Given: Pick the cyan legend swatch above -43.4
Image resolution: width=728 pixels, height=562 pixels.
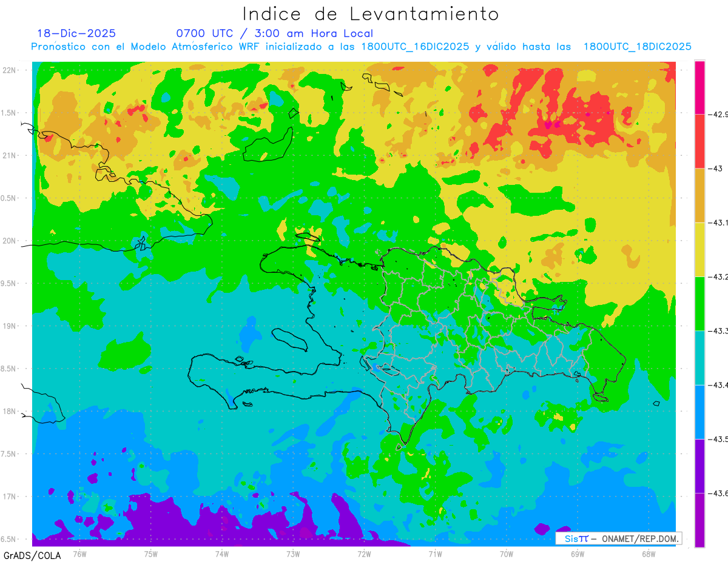Looking at the screenshot, I should pyautogui.click(x=699, y=358).
